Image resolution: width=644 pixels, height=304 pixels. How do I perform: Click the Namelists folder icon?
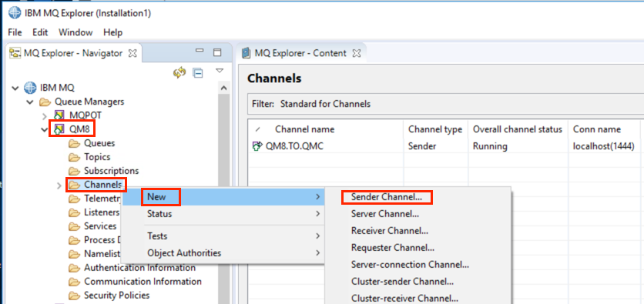pyautogui.click(x=74, y=254)
